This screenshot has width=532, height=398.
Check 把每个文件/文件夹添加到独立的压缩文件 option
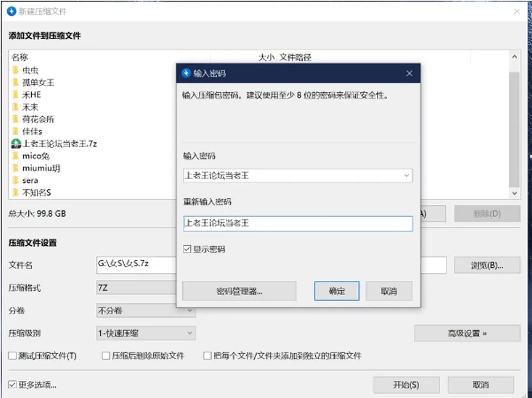[207, 355]
